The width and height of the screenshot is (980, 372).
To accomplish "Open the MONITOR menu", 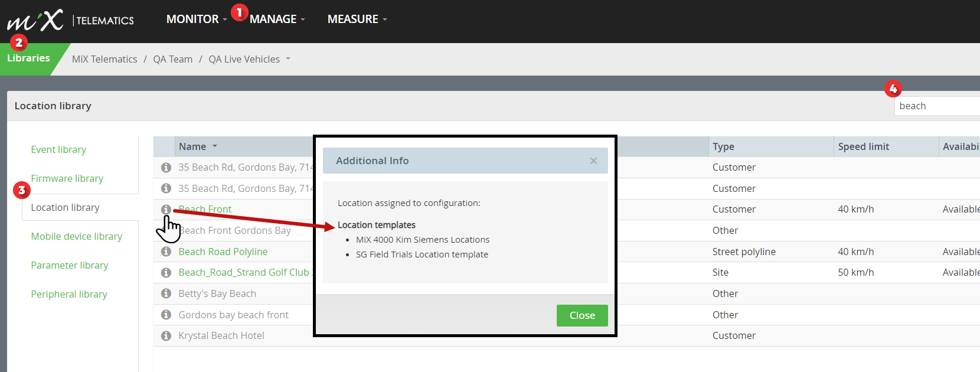I will (197, 19).
